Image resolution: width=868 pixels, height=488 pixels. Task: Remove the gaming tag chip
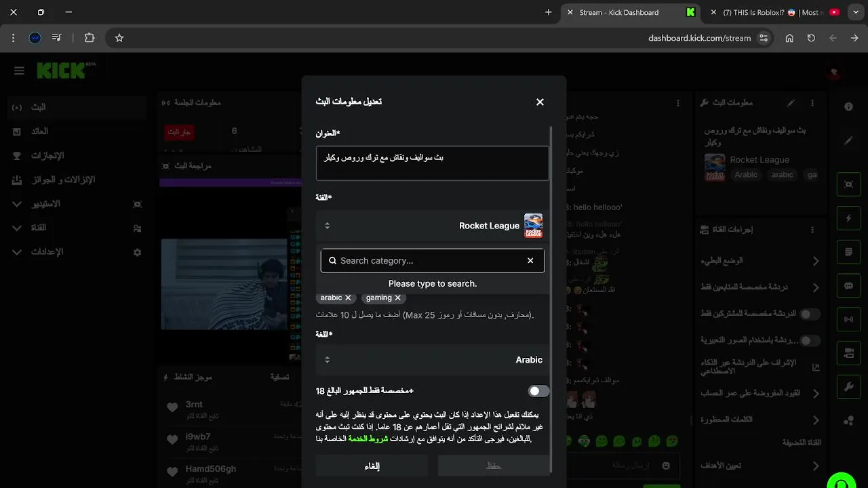(x=398, y=298)
